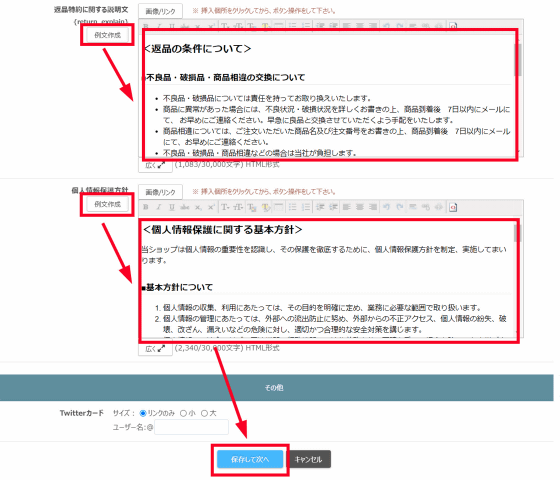Click ■基本方針について subheading
Image resolution: width=560 pixels, height=480 pixels.
pos(177,287)
